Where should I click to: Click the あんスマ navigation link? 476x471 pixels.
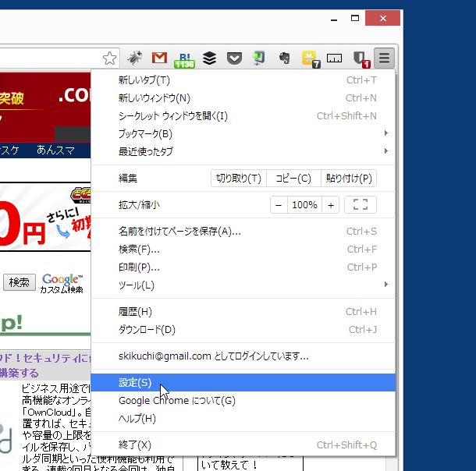click(55, 151)
